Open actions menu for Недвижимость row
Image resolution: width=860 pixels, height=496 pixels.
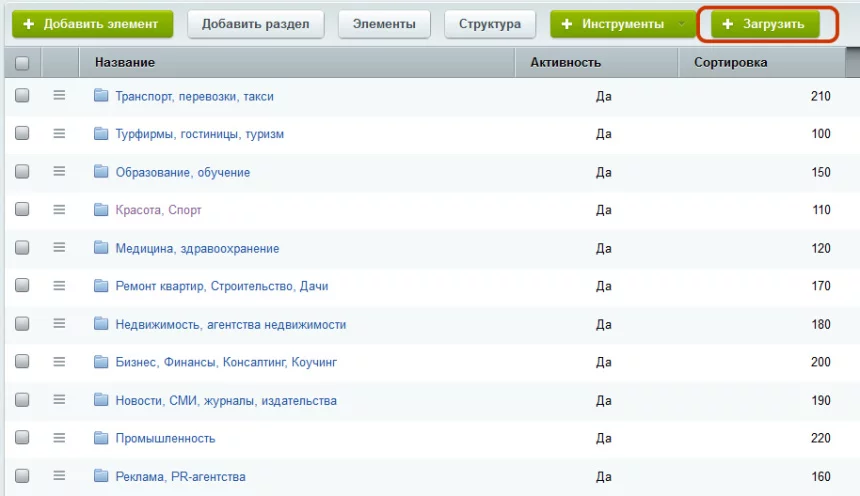(x=59, y=324)
